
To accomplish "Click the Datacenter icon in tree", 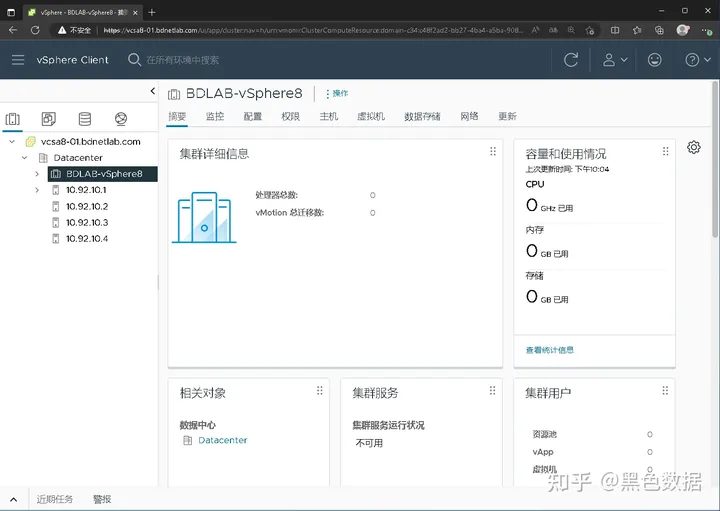I will tap(43, 158).
